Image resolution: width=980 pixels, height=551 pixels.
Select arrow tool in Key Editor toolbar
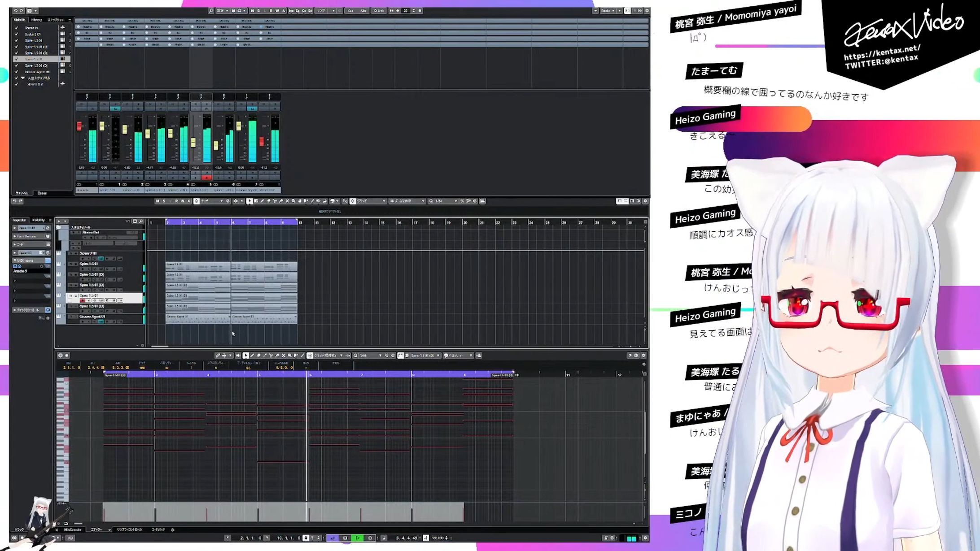(245, 356)
